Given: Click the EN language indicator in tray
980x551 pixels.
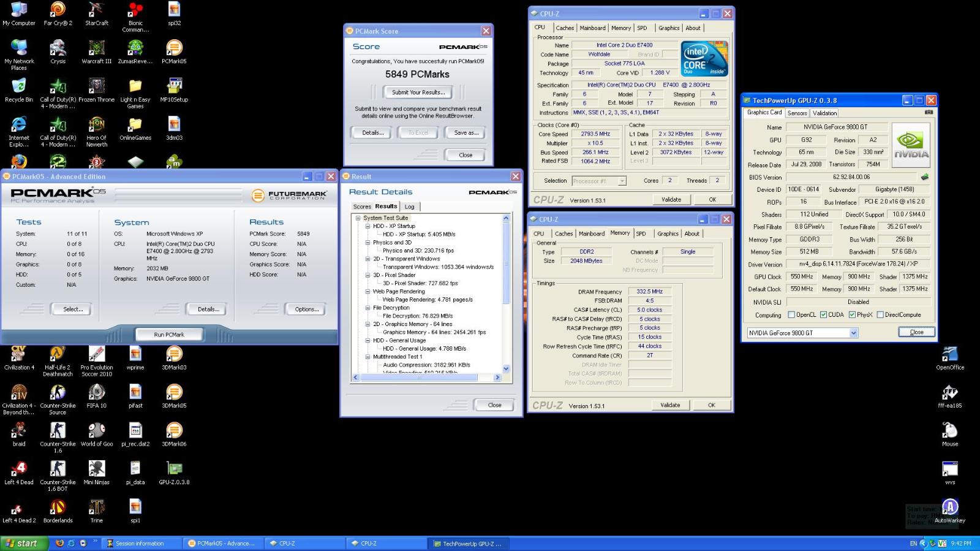Looking at the screenshot, I should 913,544.
